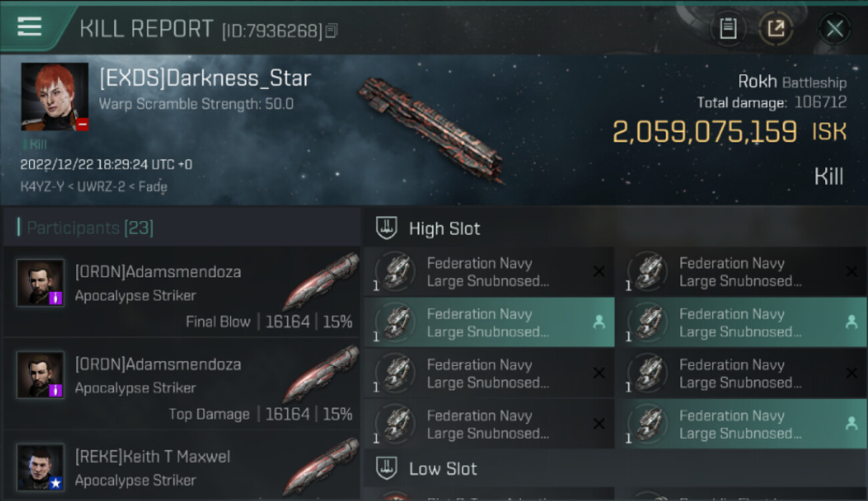868x501 pixels.
Task: Click the Rokh ship image
Action: tap(432, 129)
